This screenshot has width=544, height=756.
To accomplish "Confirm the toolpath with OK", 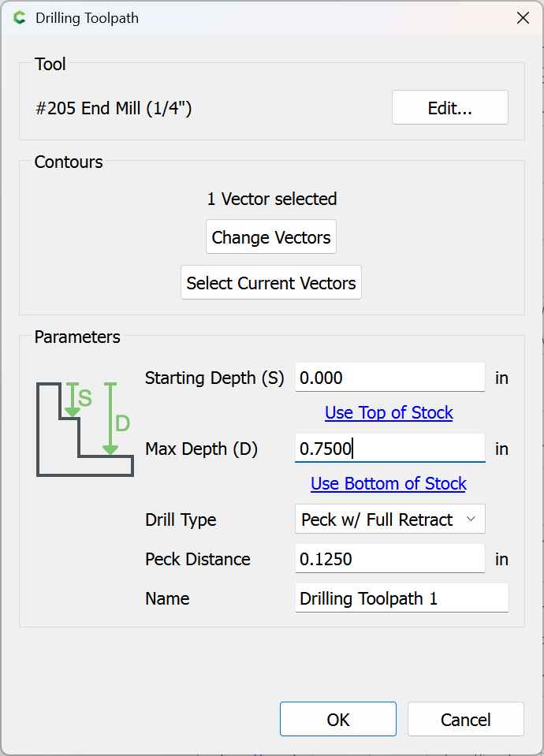I will tap(337, 720).
